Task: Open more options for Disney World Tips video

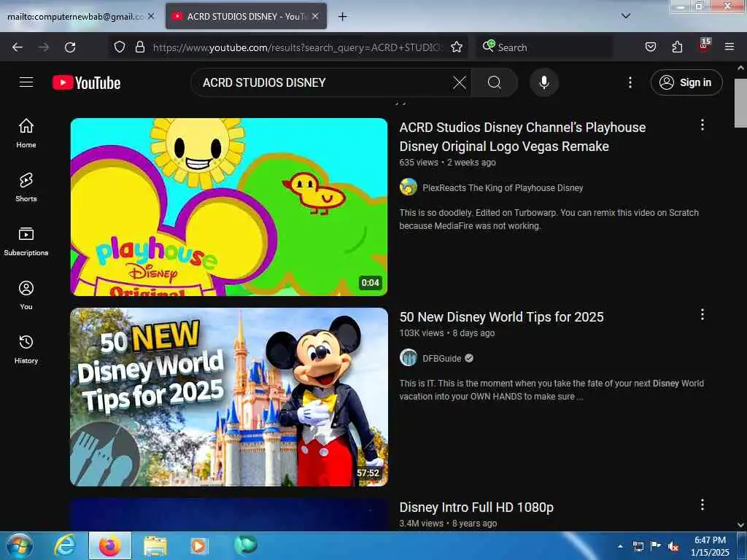Action: [x=703, y=314]
